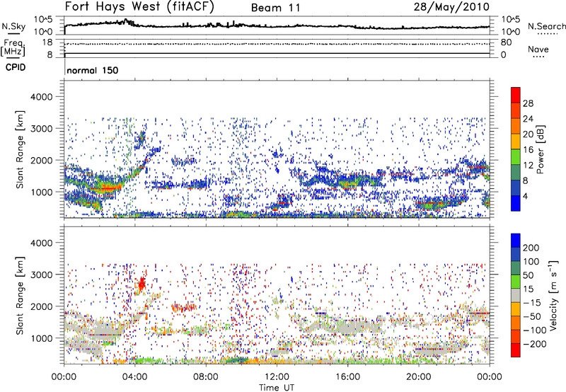The width and height of the screenshot is (566, 392).
Task: Click the '12' Power colorbar tick
Action: [528, 166]
